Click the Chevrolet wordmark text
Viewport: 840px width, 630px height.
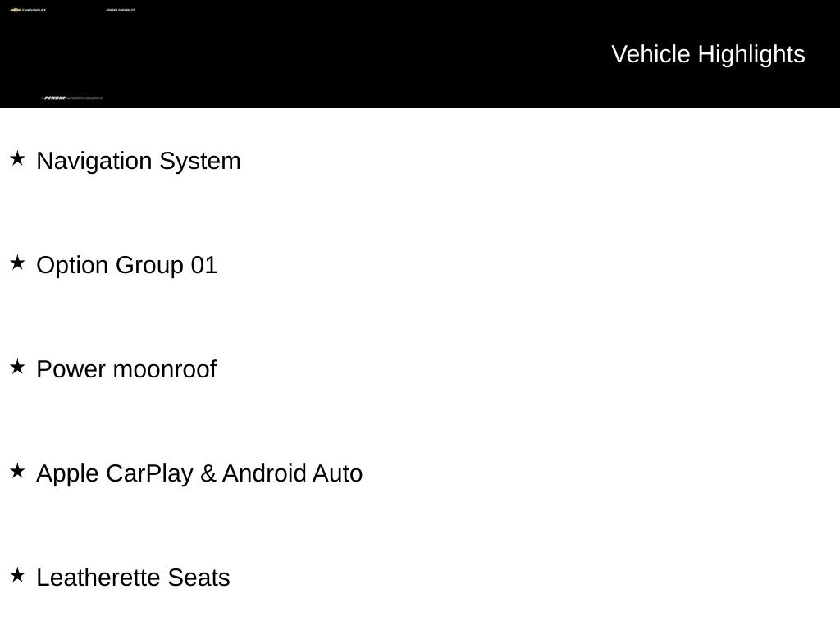(x=34, y=10)
